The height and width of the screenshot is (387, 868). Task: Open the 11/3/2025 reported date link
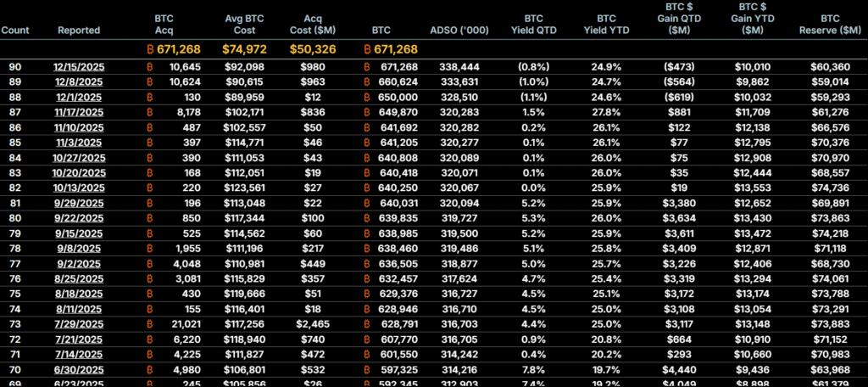pos(79,143)
